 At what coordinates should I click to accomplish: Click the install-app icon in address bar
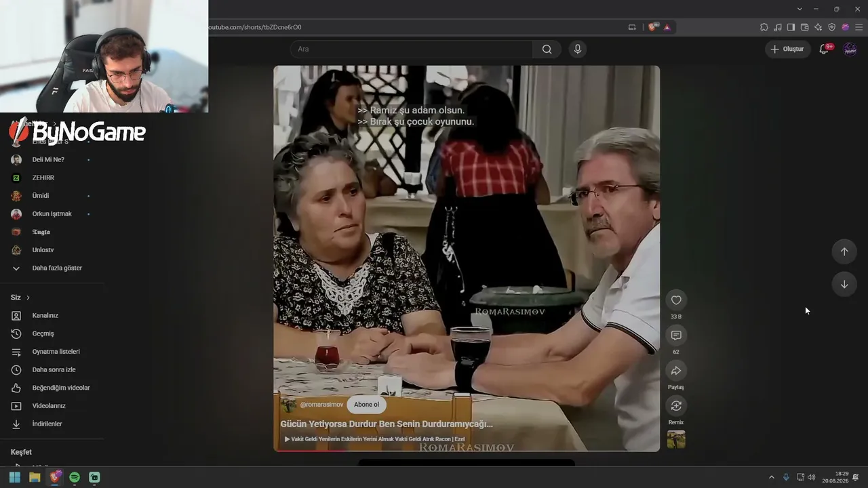coord(632,27)
